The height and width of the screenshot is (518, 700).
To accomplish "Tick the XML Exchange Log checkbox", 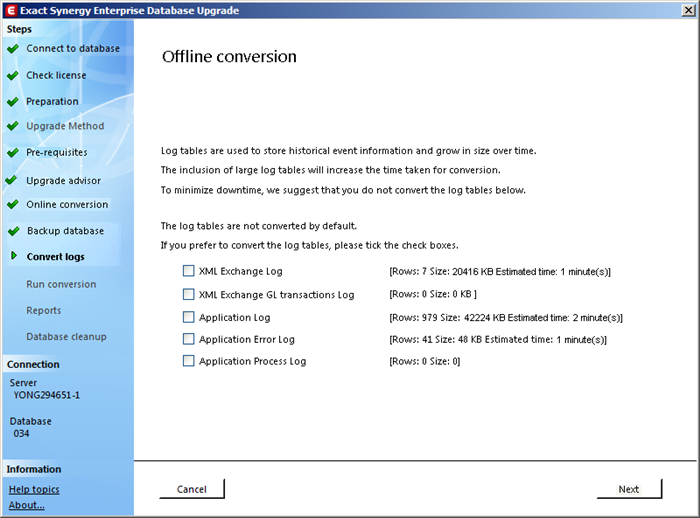I will [x=188, y=271].
